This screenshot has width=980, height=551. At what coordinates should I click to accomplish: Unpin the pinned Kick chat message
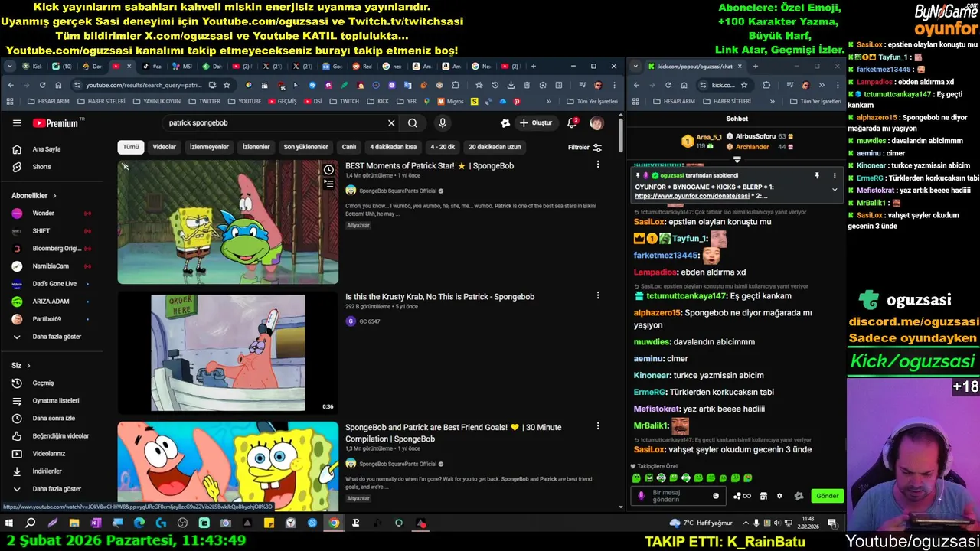(817, 176)
